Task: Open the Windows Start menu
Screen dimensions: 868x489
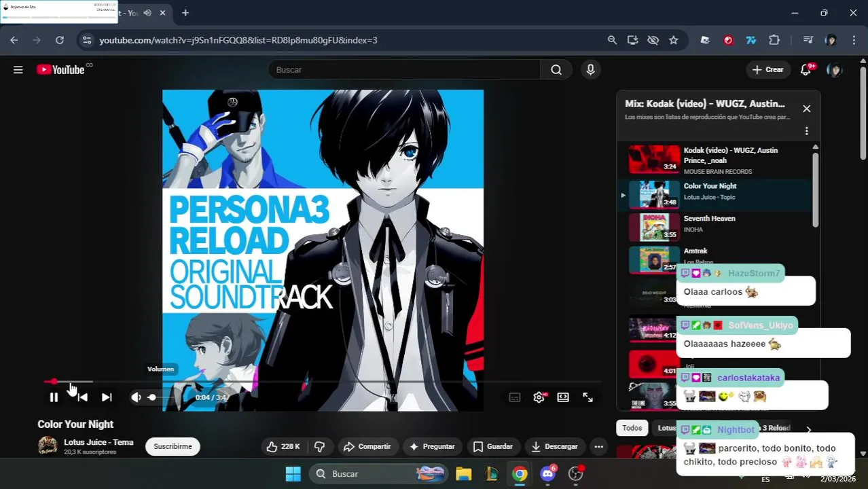Action: 293,474
